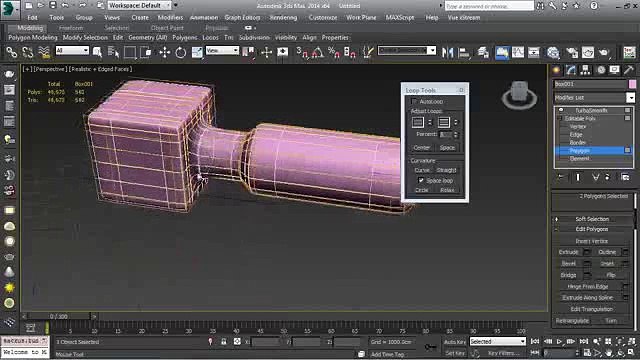Click Configure Modifier Sets icon
The width and height of the screenshot is (640, 360).
pyautogui.click(x=625, y=177)
